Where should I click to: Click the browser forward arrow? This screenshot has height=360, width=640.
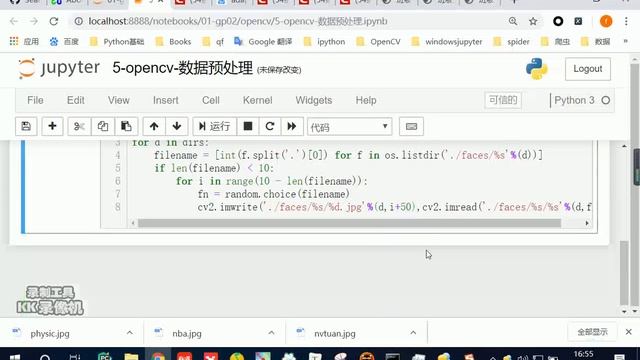pyautogui.click(x=34, y=21)
